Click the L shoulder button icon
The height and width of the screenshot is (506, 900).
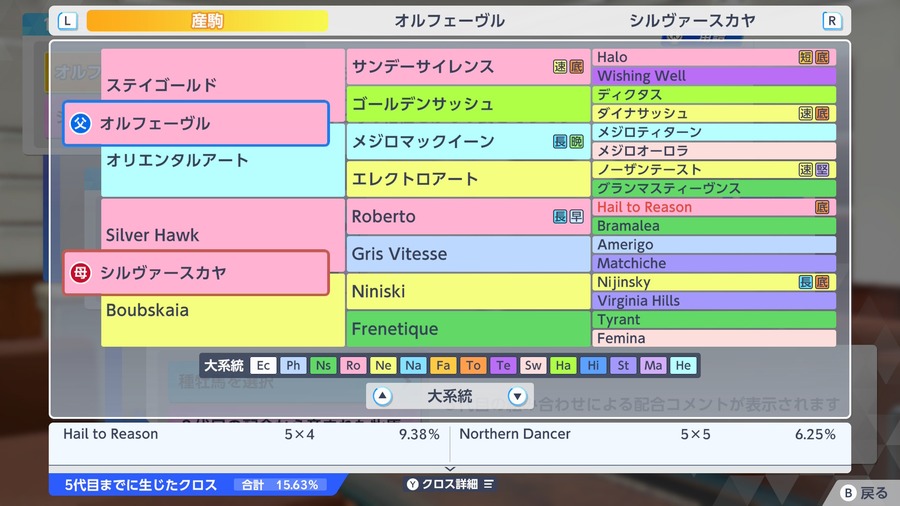coord(67,21)
